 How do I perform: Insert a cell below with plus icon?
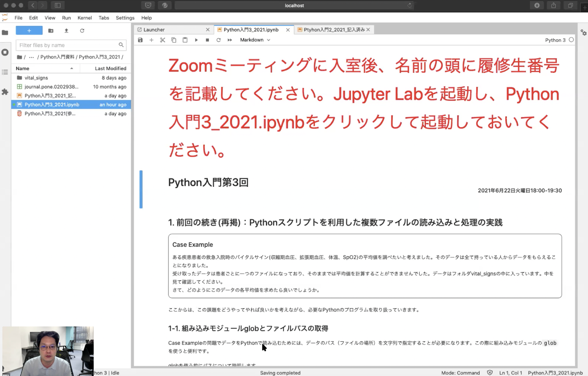[x=152, y=40]
